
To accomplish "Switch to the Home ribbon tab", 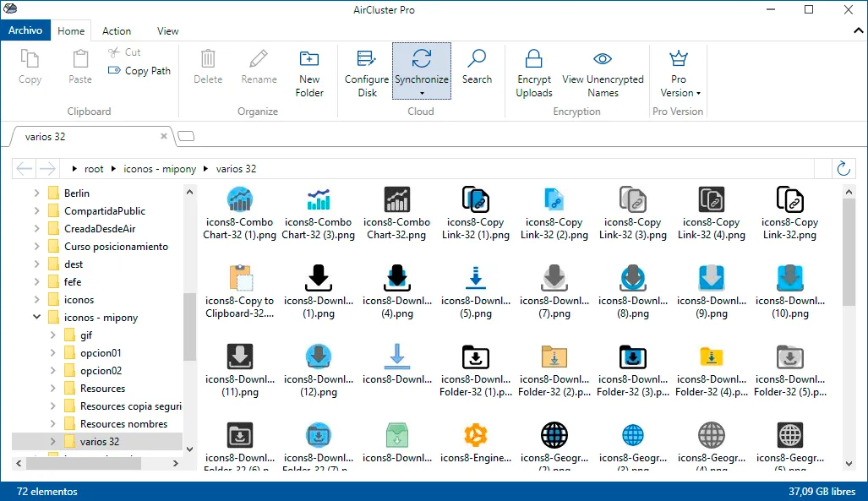I will pyautogui.click(x=71, y=31).
